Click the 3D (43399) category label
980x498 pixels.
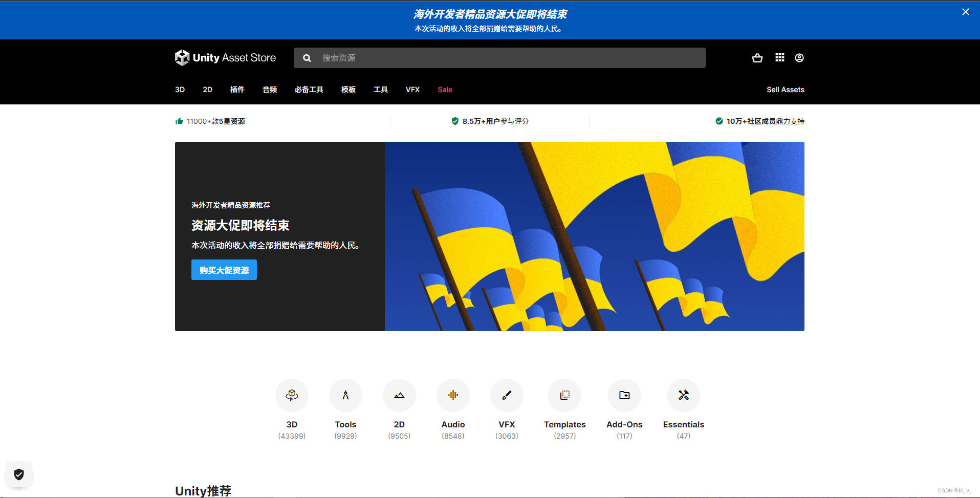click(x=292, y=430)
